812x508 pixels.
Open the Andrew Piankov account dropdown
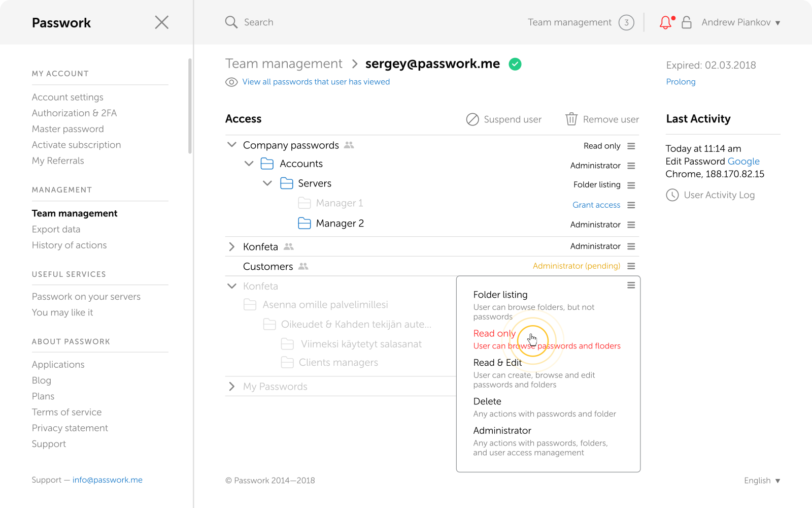coord(740,23)
